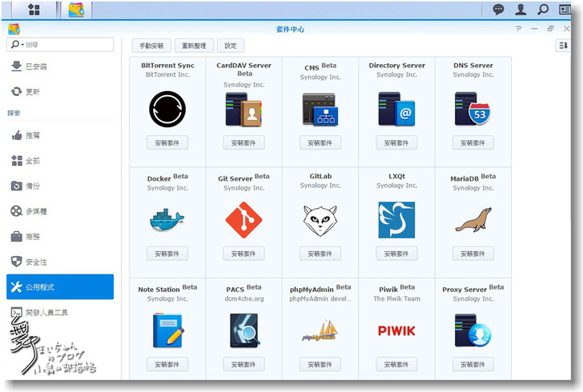Select the Note Station icon

pos(167,330)
